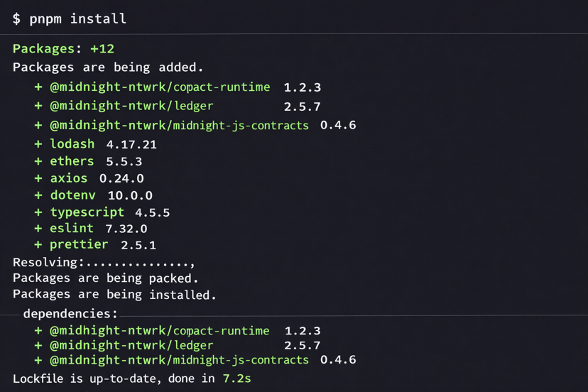Select the axios package name
This screenshot has width=588, height=392.
[69, 178]
